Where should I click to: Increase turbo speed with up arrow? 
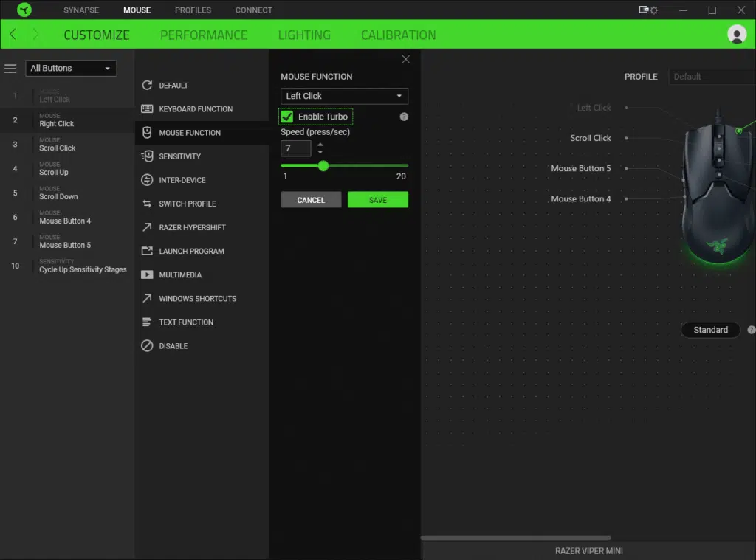(x=320, y=144)
